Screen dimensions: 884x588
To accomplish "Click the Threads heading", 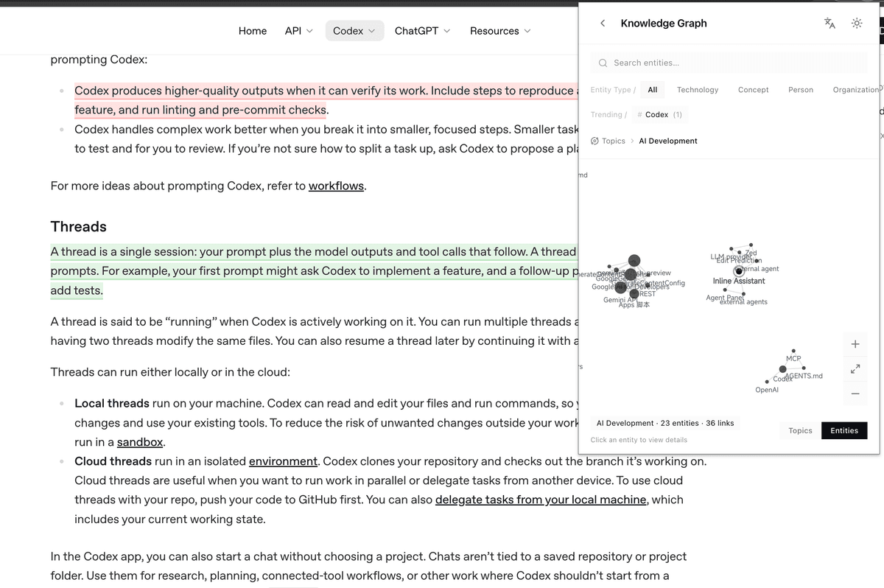I will tap(79, 226).
